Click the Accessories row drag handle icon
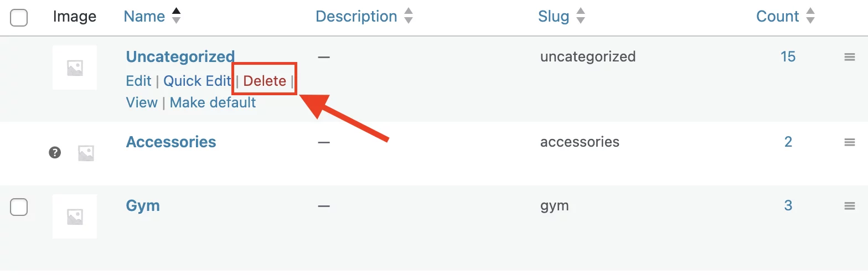The image size is (868, 279). tap(850, 142)
